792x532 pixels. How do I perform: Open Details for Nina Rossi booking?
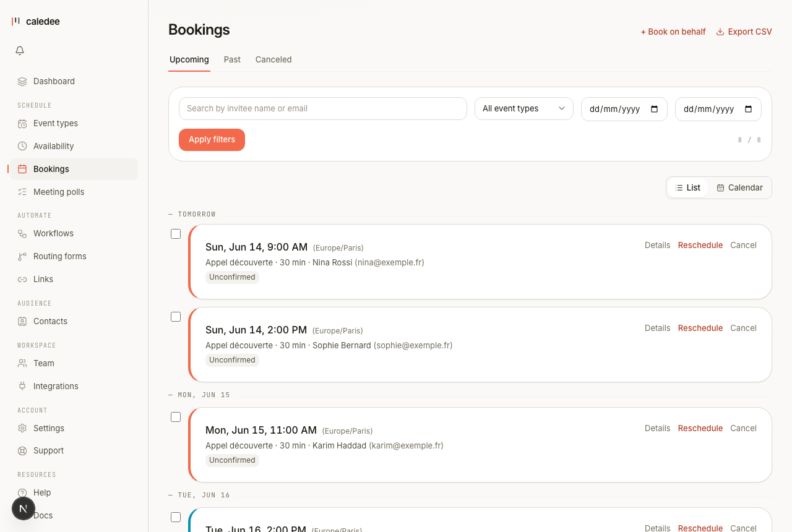[x=657, y=245]
